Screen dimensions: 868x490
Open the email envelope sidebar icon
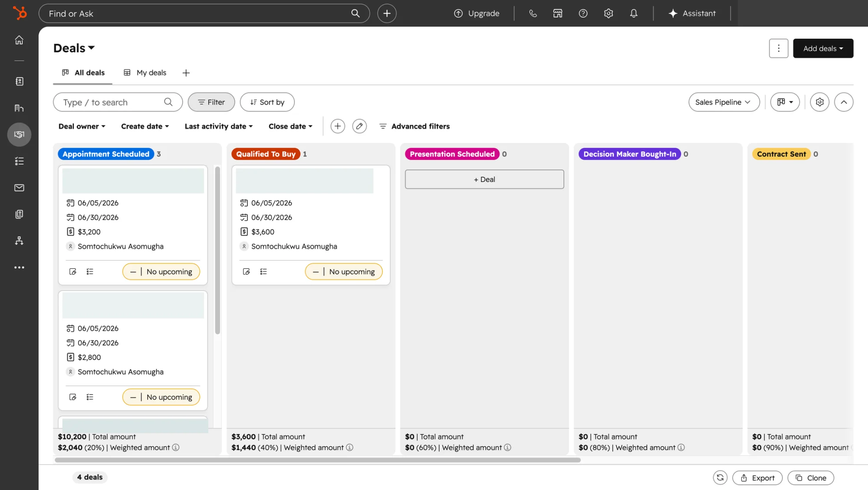[x=19, y=188]
